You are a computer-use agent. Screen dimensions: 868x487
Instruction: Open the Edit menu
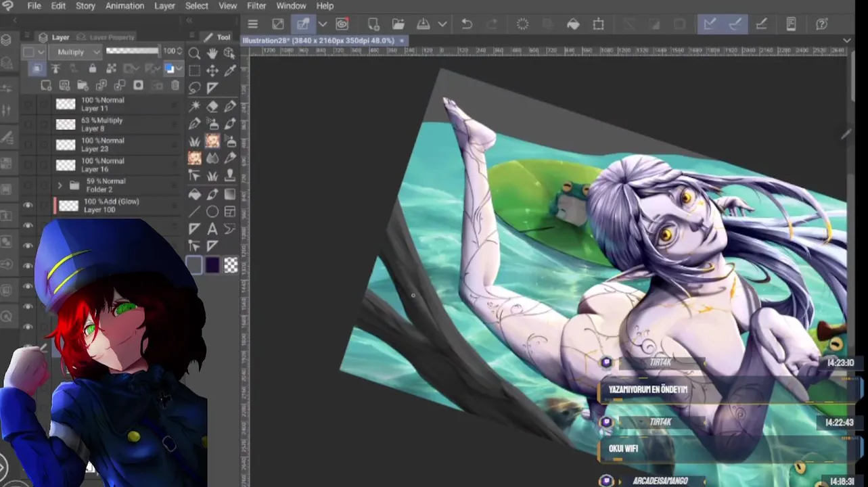(x=58, y=5)
